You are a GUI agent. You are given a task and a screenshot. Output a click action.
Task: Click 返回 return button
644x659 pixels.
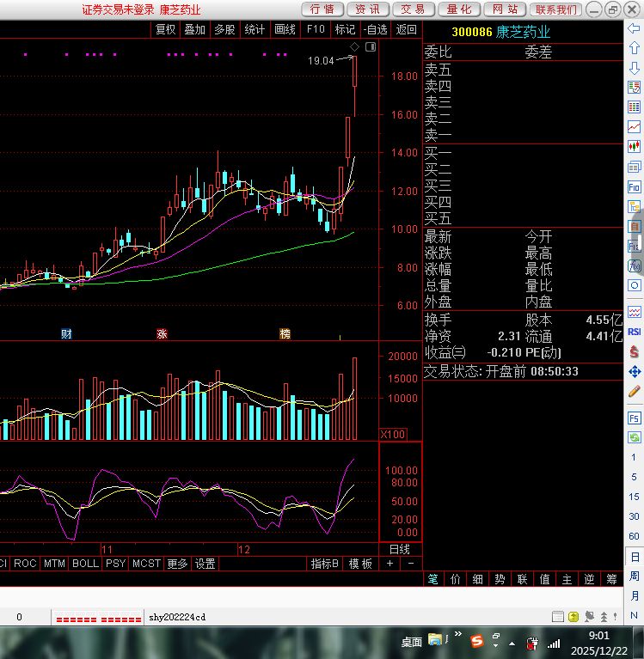pos(407,29)
